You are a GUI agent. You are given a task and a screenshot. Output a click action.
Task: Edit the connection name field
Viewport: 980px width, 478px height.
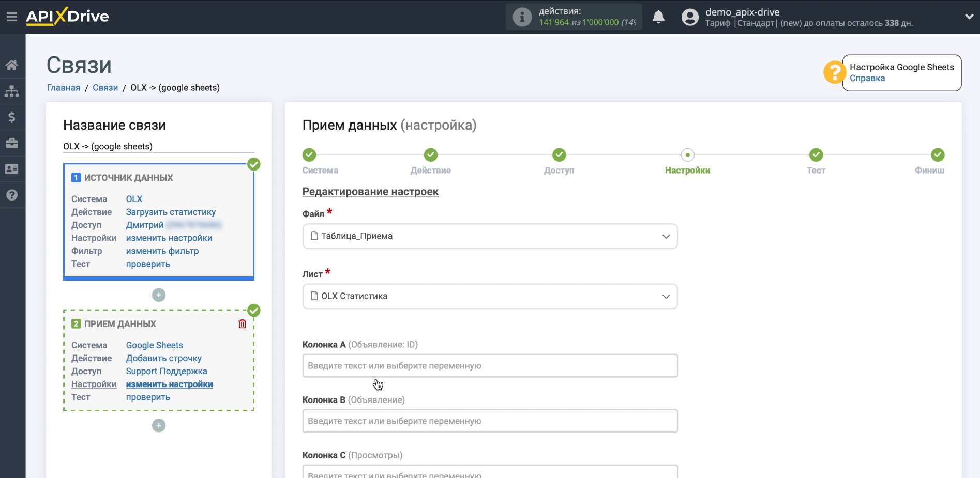pos(159,146)
